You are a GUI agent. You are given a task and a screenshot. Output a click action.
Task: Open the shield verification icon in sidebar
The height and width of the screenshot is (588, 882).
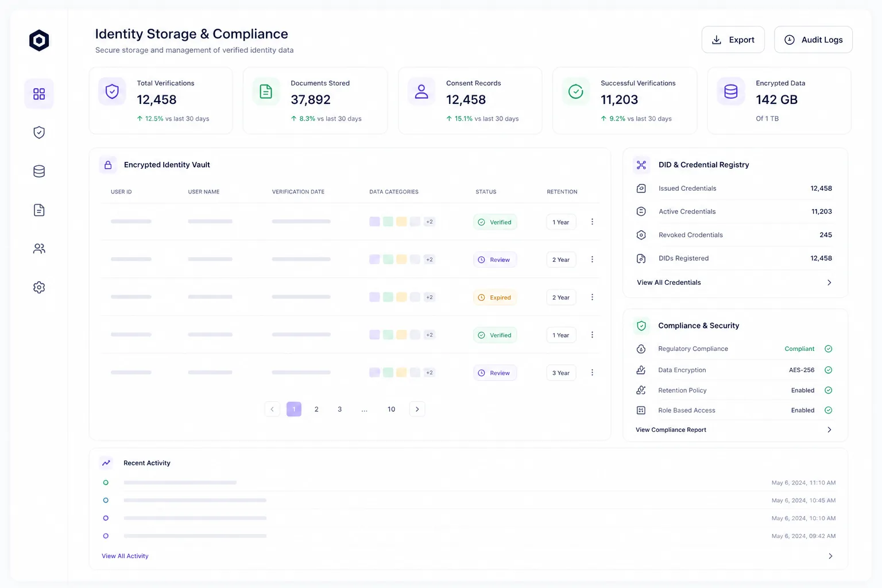click(x=39, y=133)
